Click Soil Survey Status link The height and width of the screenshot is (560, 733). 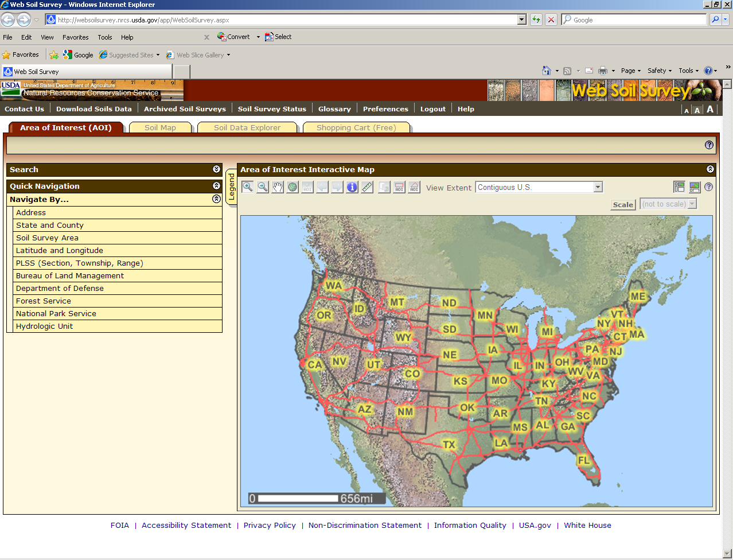272,108
